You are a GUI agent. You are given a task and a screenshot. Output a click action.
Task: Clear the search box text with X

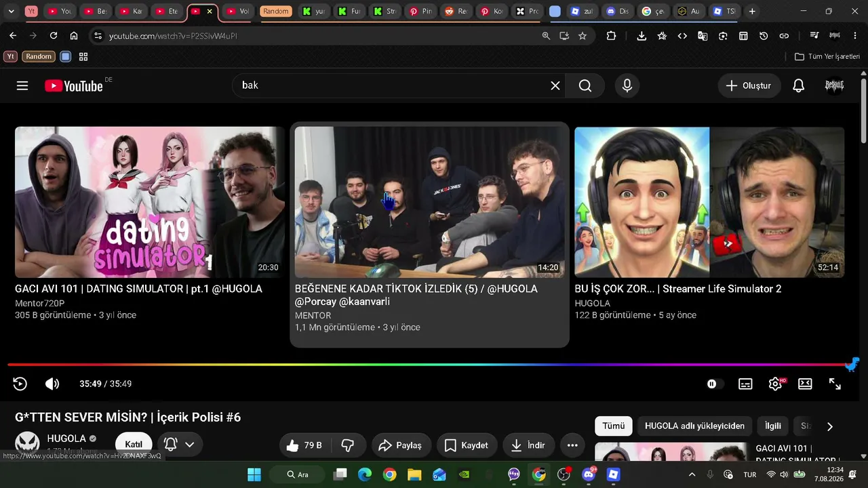555,85
